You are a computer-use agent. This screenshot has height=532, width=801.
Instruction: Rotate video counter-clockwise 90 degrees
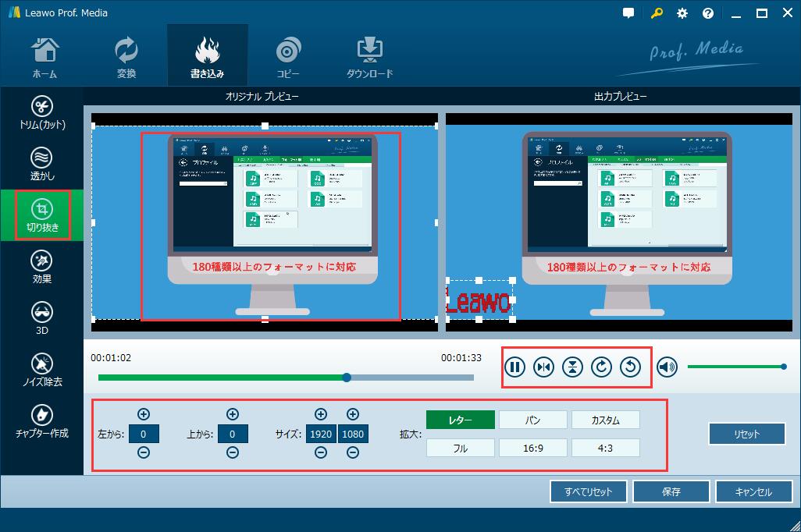pos(630,367)
